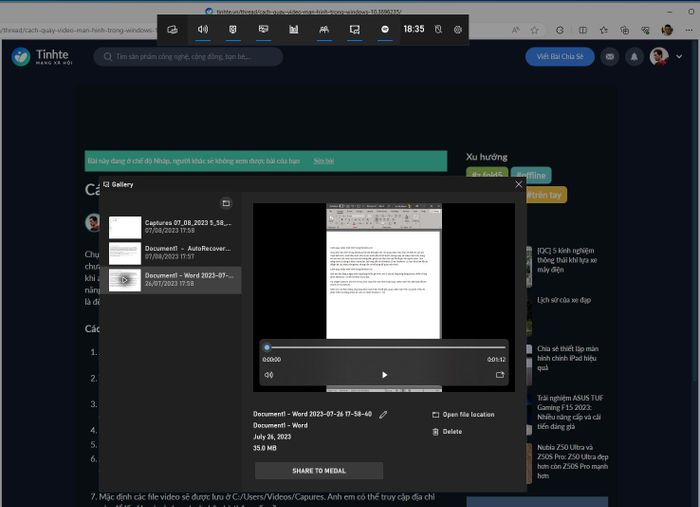Open Nubia Z50 Ultra và Z50S Pro article
Image resolution: width=700 pixels, height=507 pixels.
point(572,461)
